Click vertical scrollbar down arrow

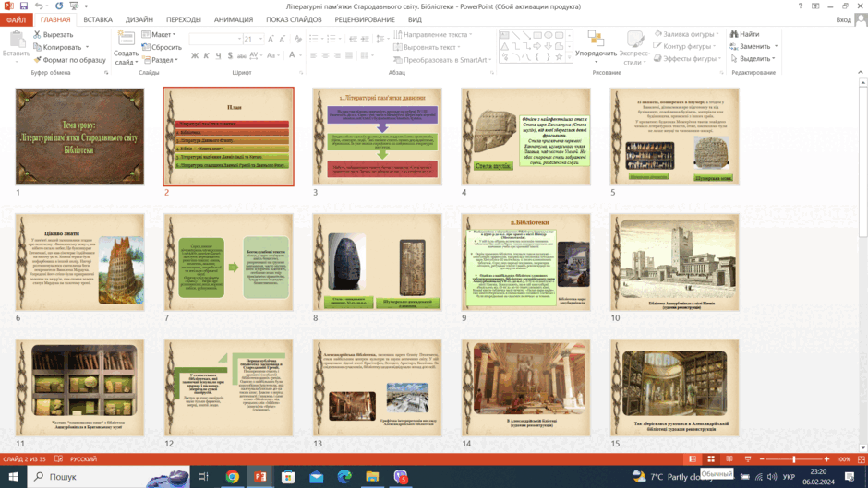click(x=863, y=447)
